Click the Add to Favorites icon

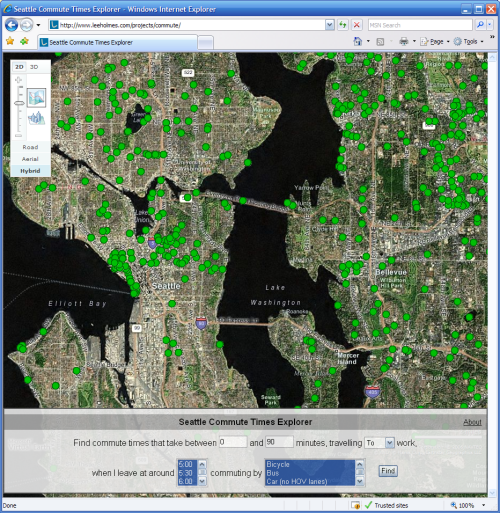[24, 41]
